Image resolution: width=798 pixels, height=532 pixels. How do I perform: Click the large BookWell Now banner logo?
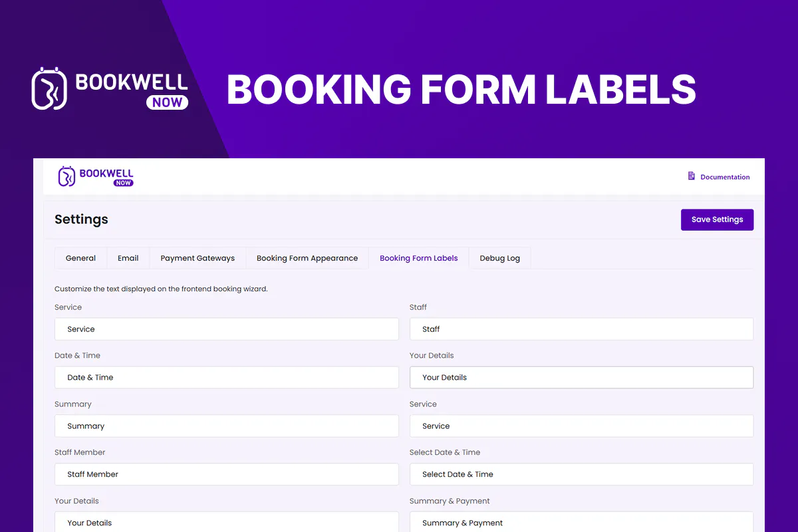[110, 88]
